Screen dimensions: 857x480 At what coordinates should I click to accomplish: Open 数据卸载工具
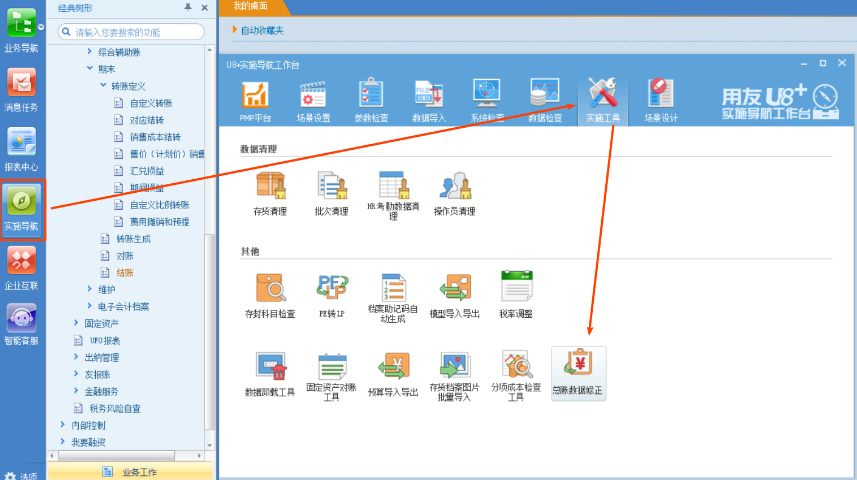[x=270, y=374]
